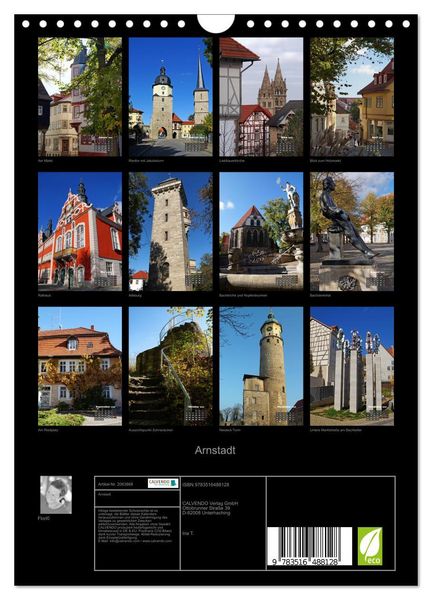Click the Liebfrauenkirche caption

click(231, 161)
